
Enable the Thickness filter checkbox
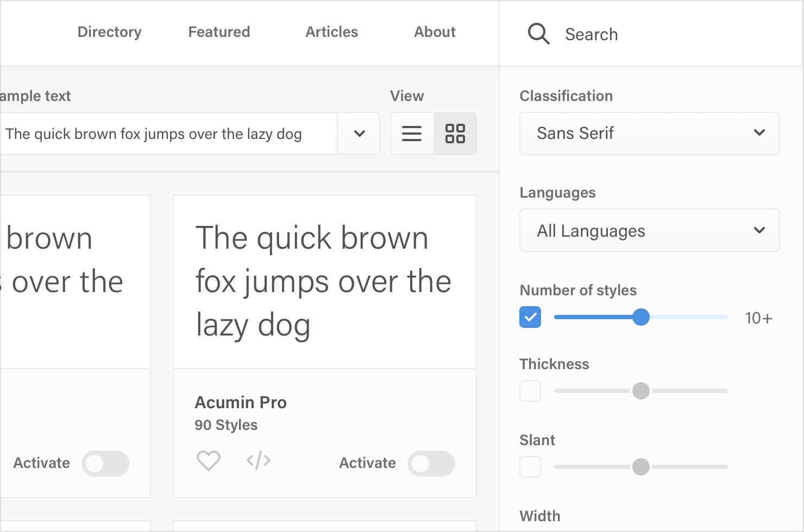pyautogui.click(x=530, y=391)
